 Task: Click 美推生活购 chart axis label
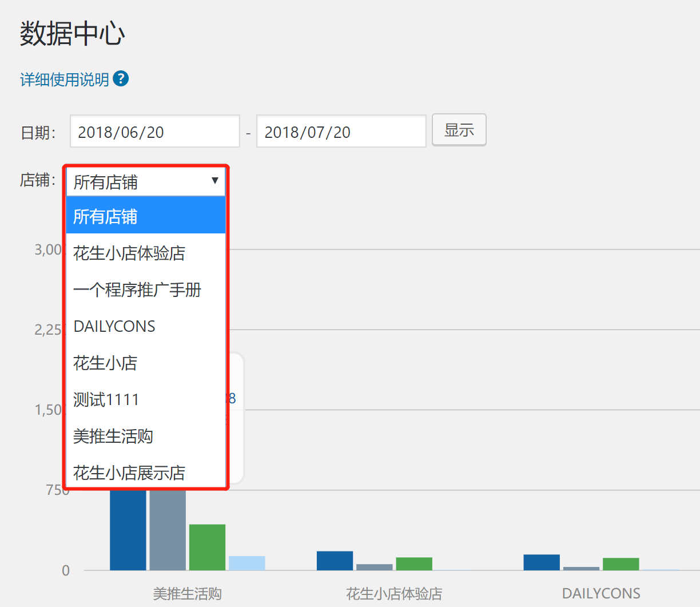(x=188, y=593)
